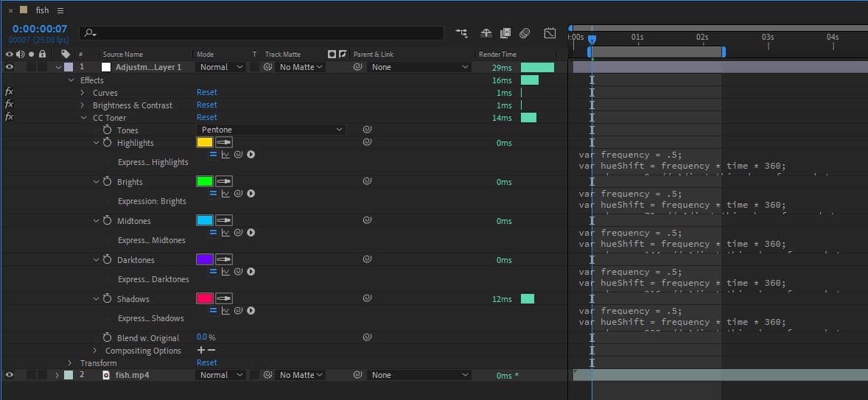Hide Adjustment Layer 1 with eye icon
This screenshot has height=400, width=868.
coord(10,67)
